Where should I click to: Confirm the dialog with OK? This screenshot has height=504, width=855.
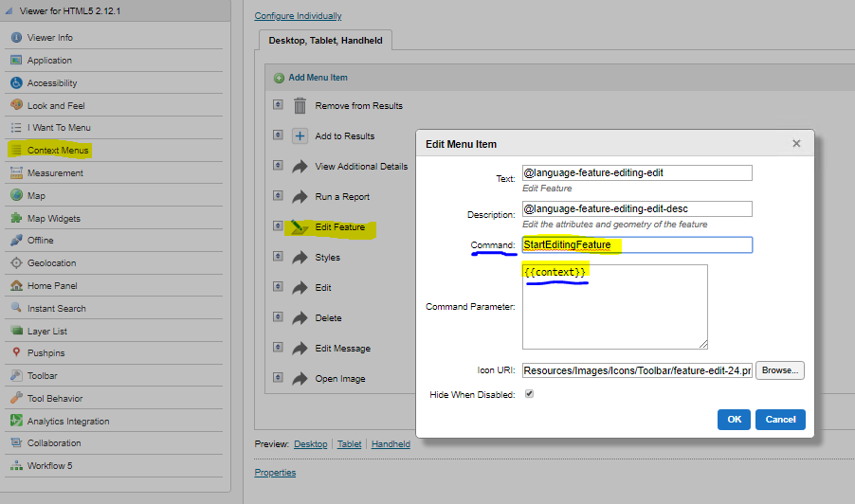[734, 420]
